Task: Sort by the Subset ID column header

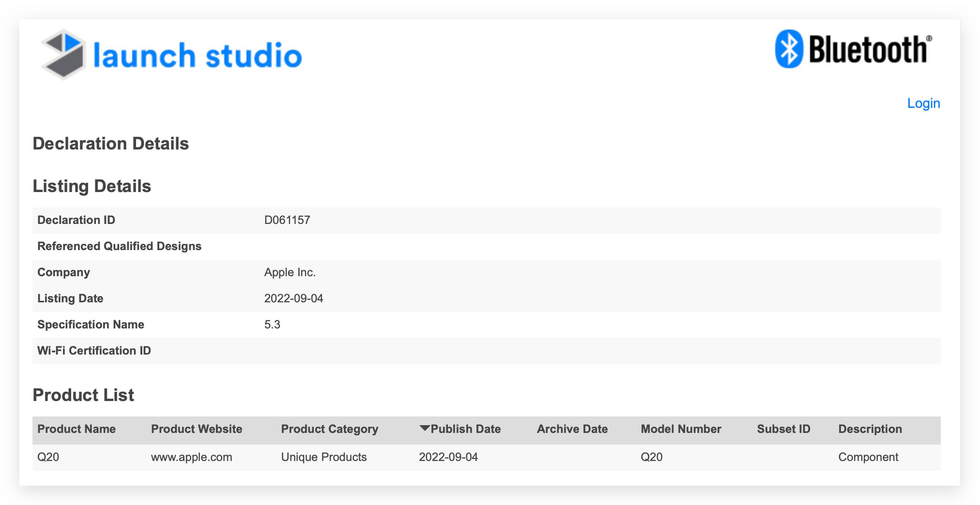Action: (783, 429)
